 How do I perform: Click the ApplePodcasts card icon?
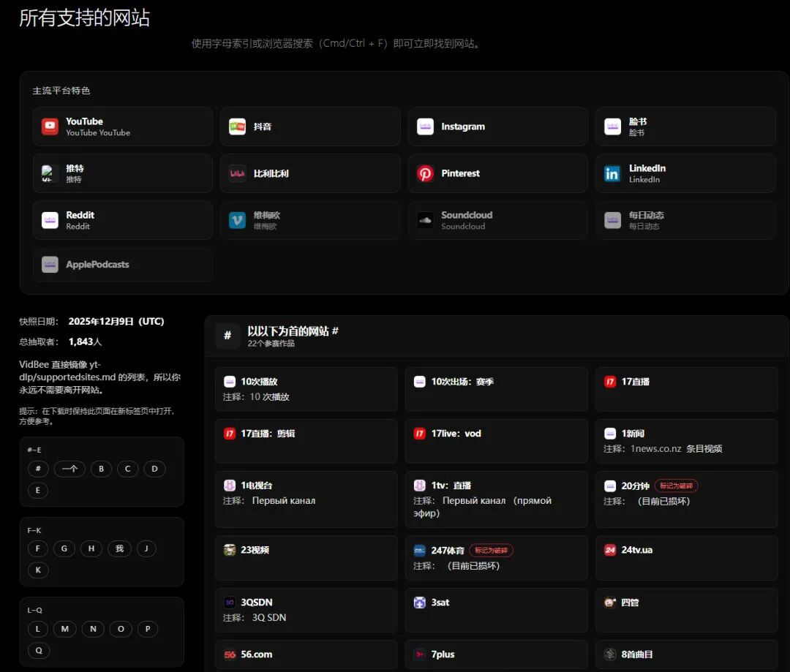coord(50,264)
